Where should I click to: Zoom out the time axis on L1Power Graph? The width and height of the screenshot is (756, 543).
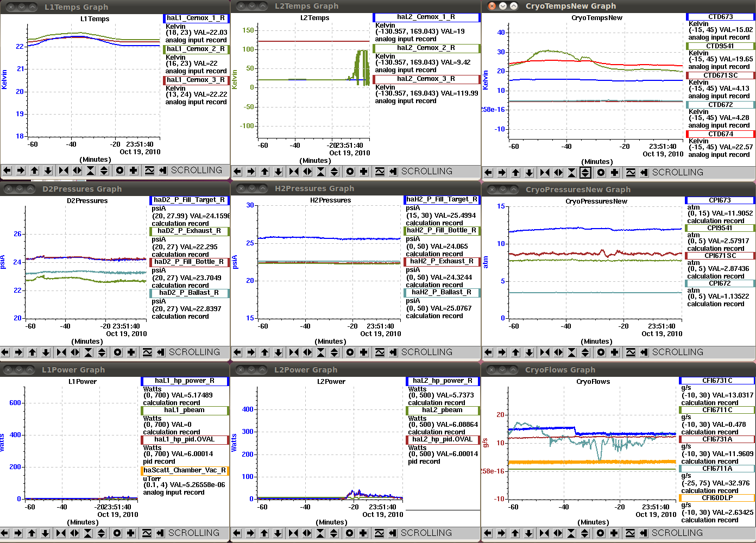[x=74, y=533]
